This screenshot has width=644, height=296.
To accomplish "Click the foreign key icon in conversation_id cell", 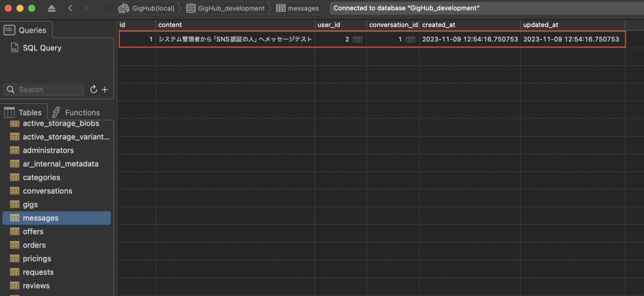I will (x=410, y=39).
